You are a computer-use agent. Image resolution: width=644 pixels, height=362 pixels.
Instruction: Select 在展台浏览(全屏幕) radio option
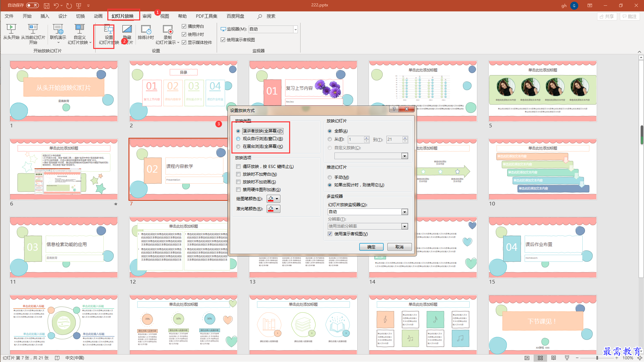point(238,146)
